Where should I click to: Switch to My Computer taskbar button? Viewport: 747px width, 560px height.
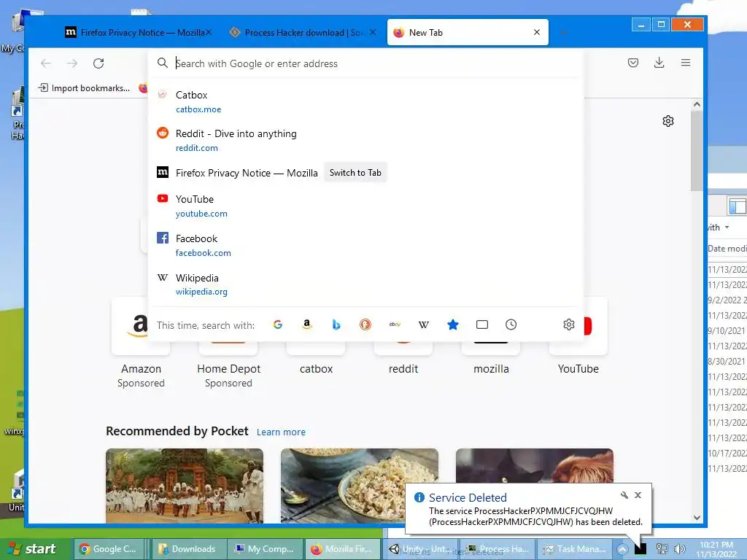tap(266, 549)
